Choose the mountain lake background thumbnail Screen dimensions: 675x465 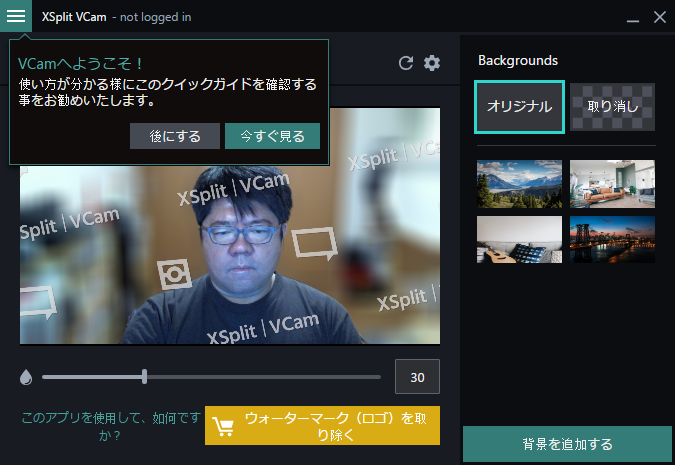tap(519, 184)
